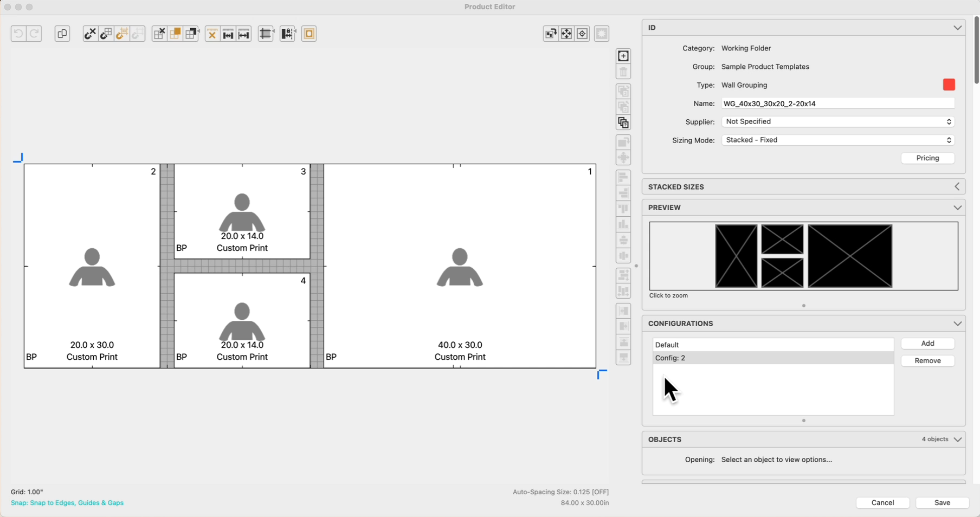Select the Default configuration in the list

pyautogui.click(x=772, y=345)
